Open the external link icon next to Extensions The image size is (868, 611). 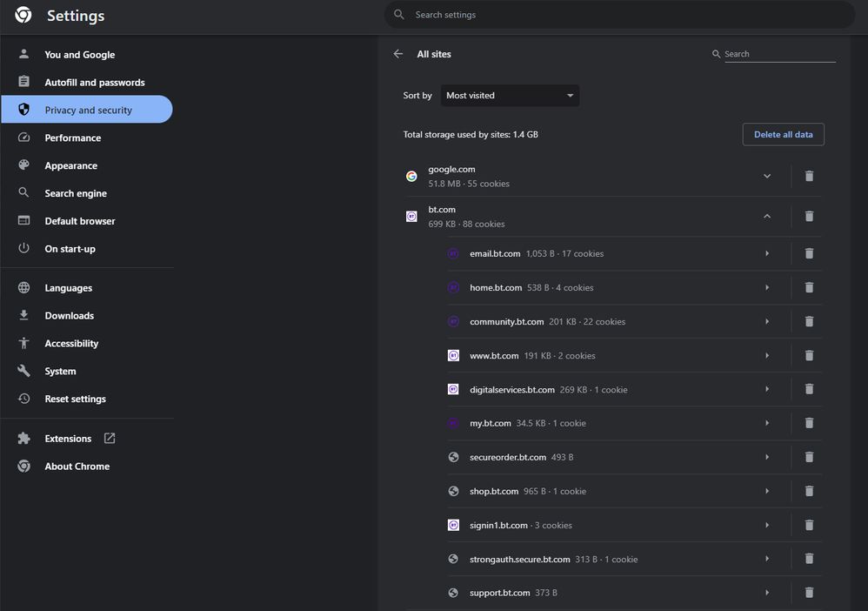tap(109, 438)
